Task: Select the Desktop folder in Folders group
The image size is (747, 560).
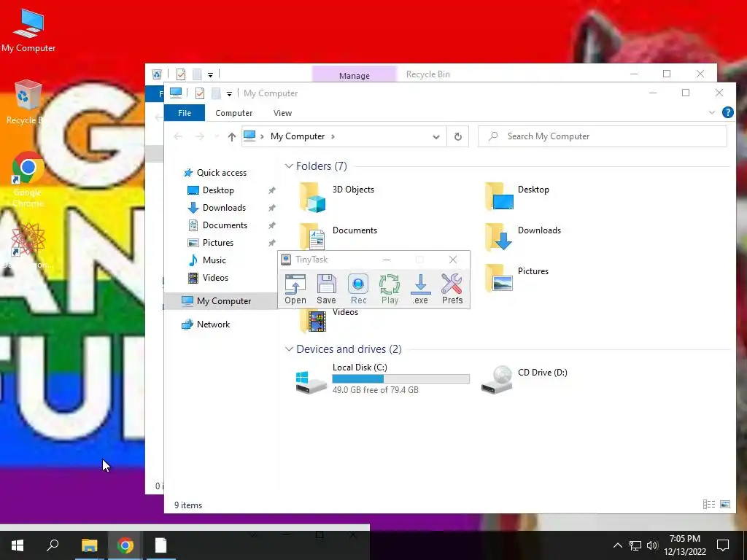Action: (518, 197)
